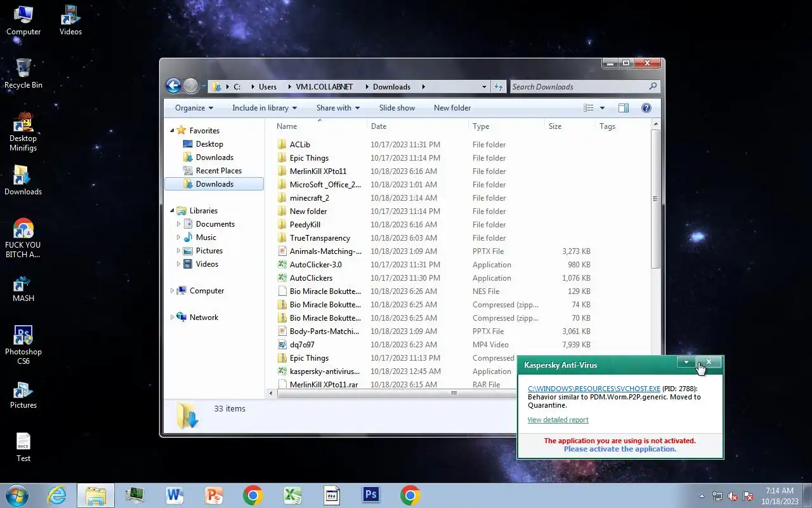Open Explorer help with the question mark icon

(646, 108)
